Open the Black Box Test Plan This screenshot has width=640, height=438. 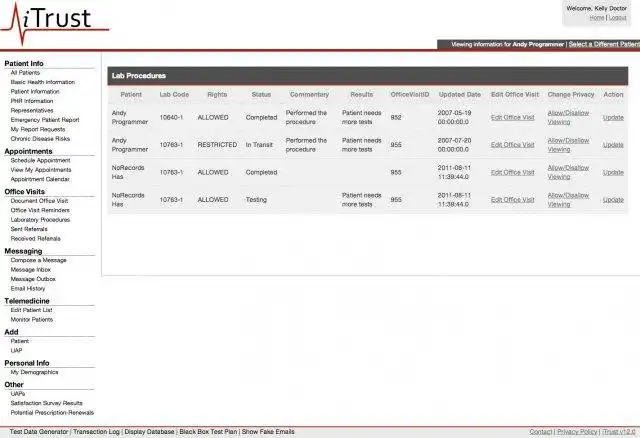click(x=208, y=431)
